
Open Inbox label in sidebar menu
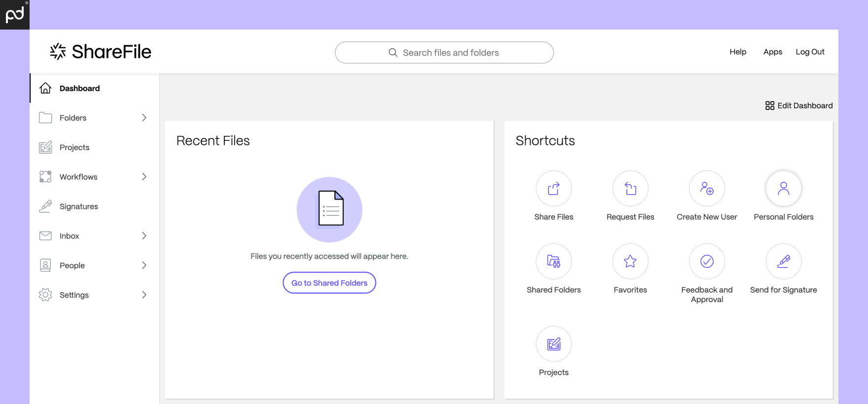[x=70, y=236]
